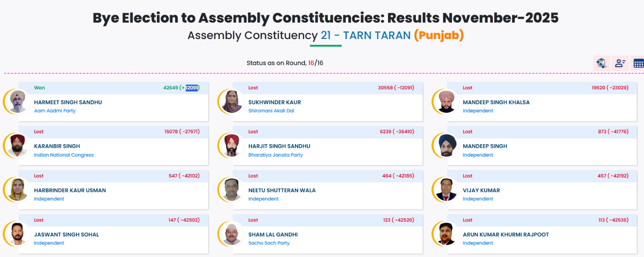The height and width of the screenshot is (257, 644).
Task: Open the round-wise results clipboard icon
Action: [601, 63]
